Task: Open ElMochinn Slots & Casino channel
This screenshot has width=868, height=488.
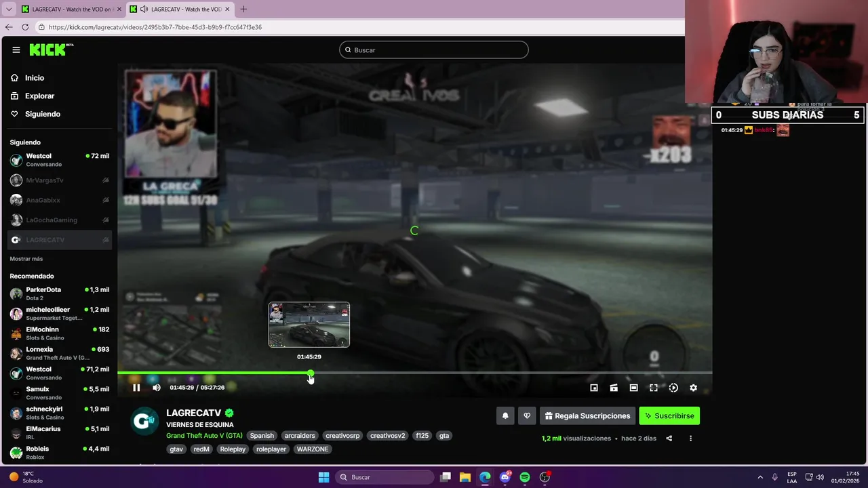Action: (60, 333)
